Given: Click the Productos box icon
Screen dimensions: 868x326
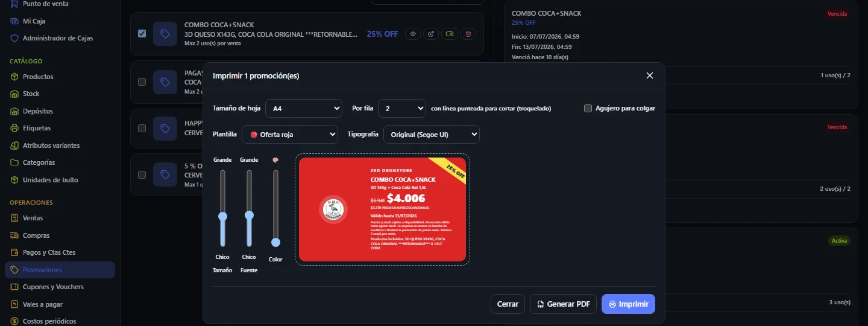Looking at the screenshot, I should pyautogui.click(x=14, y=77).
